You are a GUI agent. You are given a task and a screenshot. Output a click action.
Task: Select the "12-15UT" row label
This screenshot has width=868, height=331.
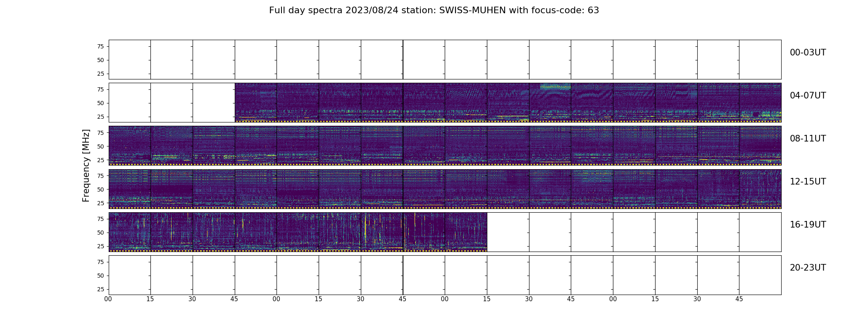(x=808, y=182)
